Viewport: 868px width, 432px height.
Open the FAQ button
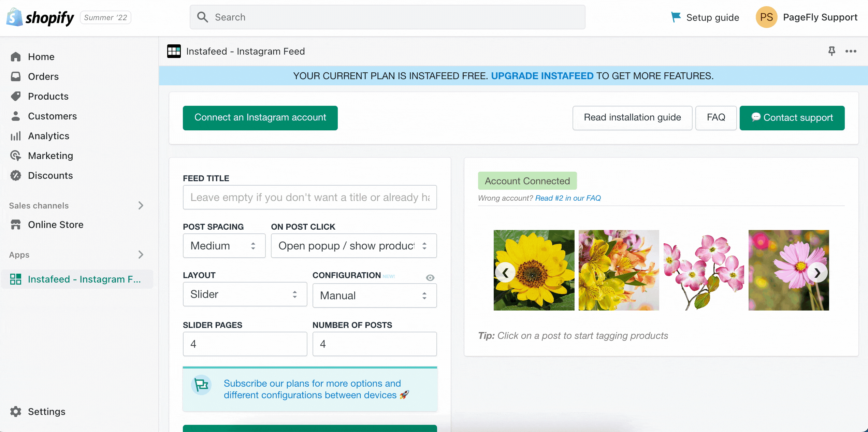(x=716, y=118)
